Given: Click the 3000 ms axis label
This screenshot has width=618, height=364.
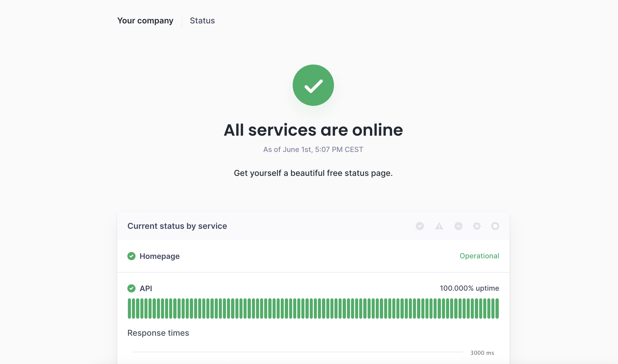Looking at the screenshot, I should (482, 353).
